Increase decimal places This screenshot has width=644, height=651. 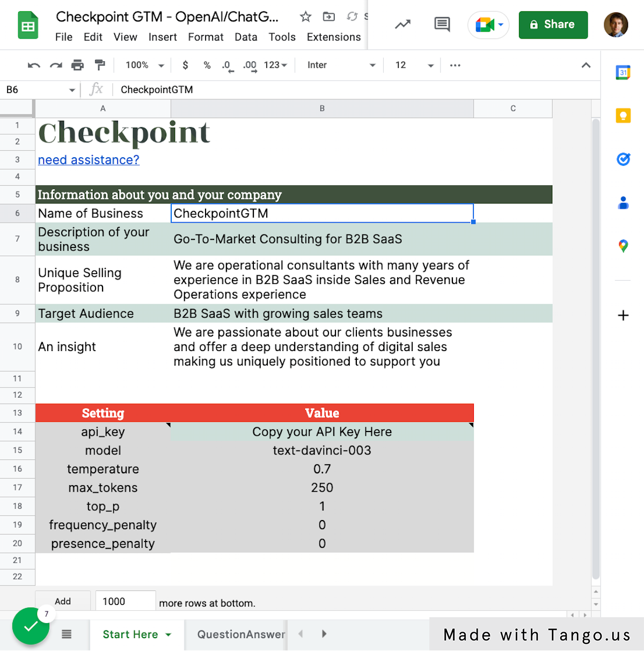point(250,66)
